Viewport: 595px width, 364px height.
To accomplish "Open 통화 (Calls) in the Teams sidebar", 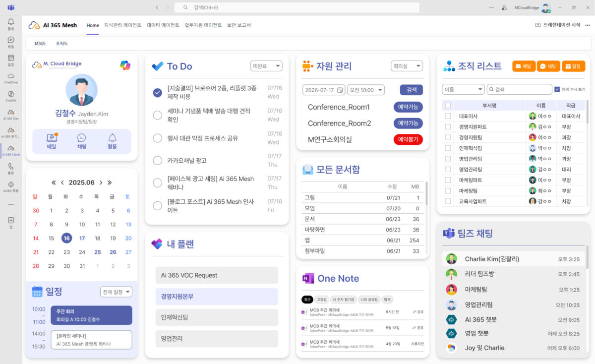I will point(11,169).
